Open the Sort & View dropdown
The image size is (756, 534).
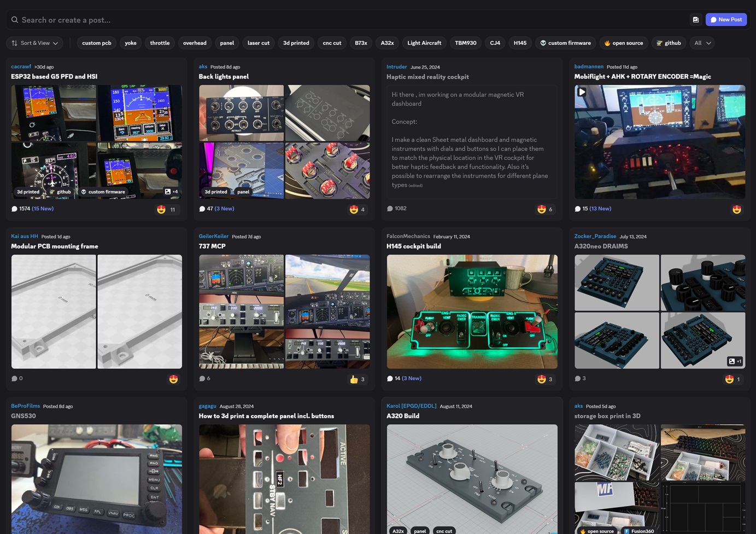click(x=34, y=43)
